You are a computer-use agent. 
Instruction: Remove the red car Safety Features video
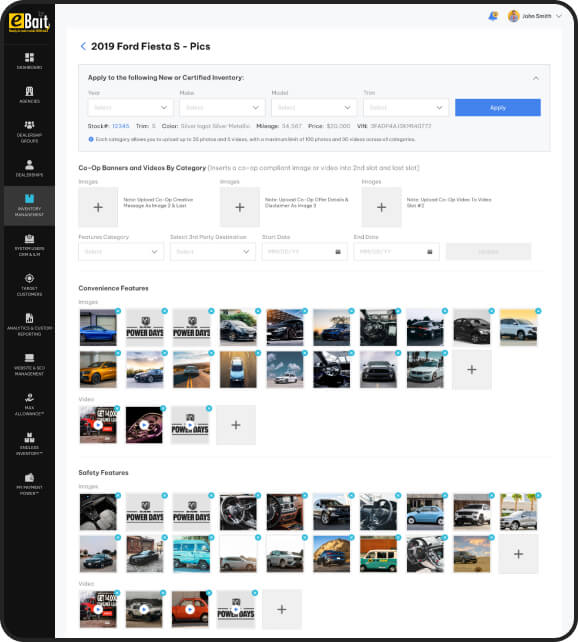209,592
